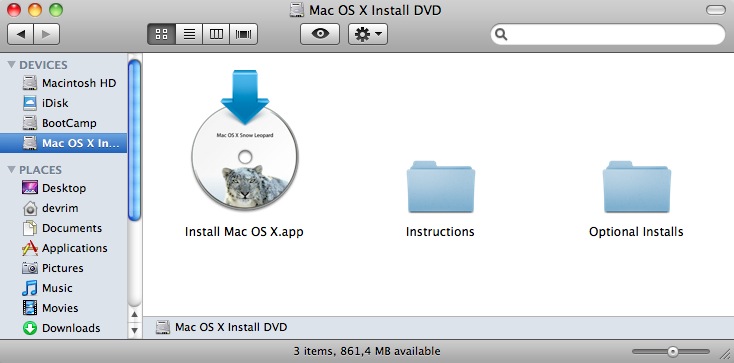Select the Instructions folder name
This screenshot has width=734, height=363.
440,231
